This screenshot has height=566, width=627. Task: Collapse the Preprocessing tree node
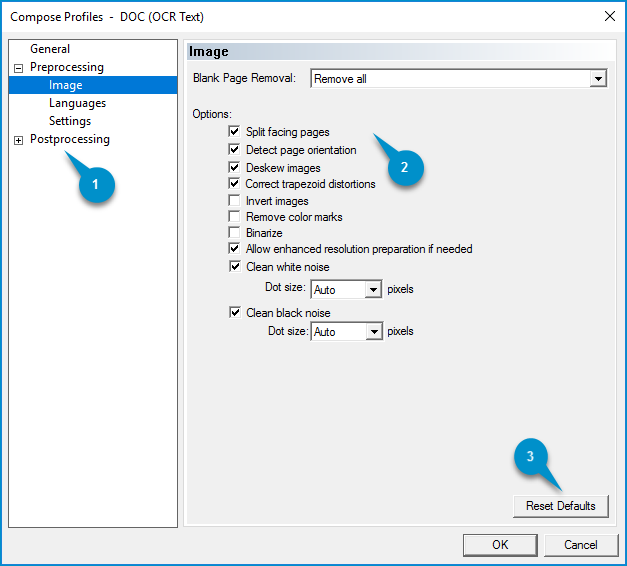point(18,68)
